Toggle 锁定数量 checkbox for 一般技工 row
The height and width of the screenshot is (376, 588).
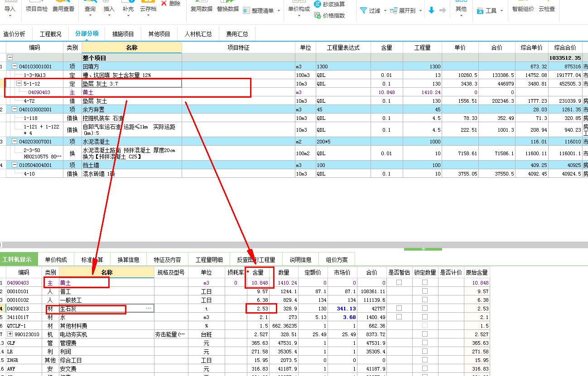pos(425,300)
